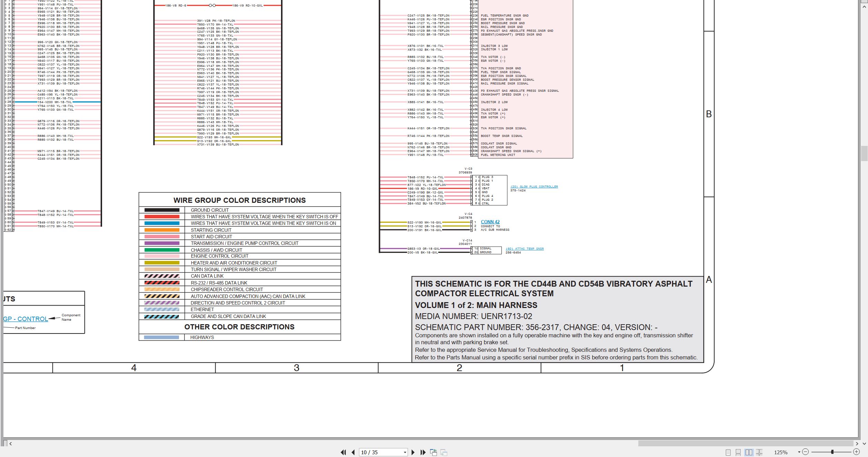Open the page number dropdown

click(x=405, y=453)
